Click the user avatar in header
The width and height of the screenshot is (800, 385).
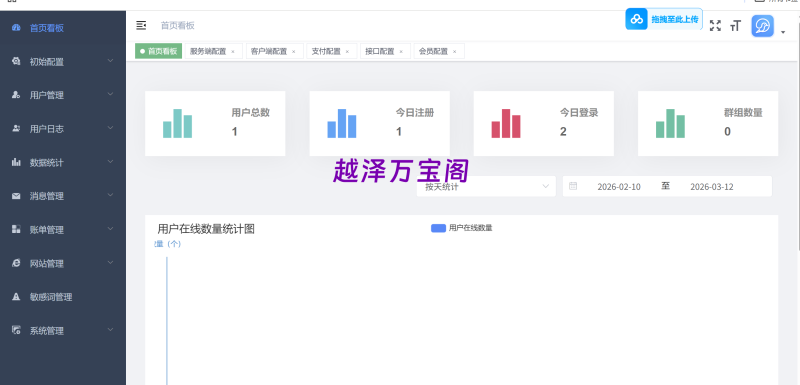coord(762,26)
